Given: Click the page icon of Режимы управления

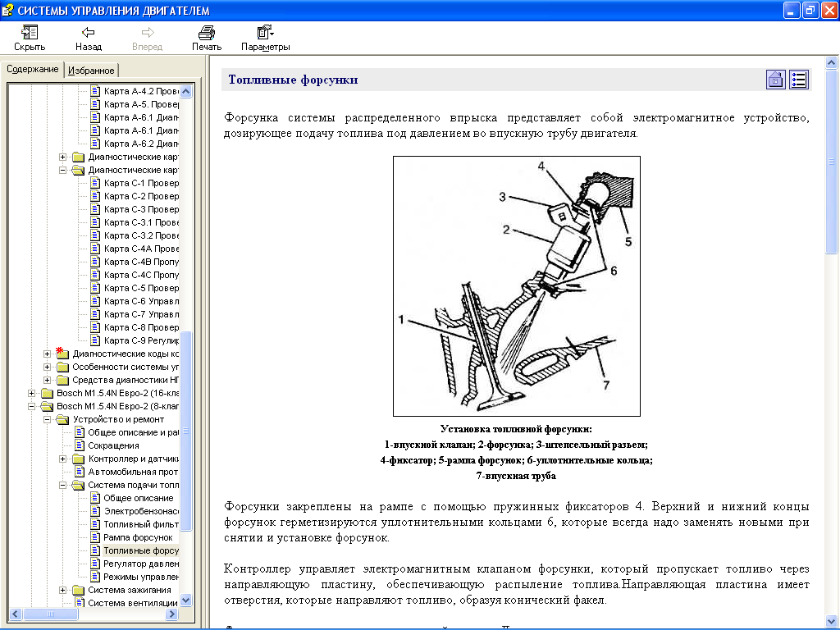Looking at the screenshot, I should click(x=95, y=577).
